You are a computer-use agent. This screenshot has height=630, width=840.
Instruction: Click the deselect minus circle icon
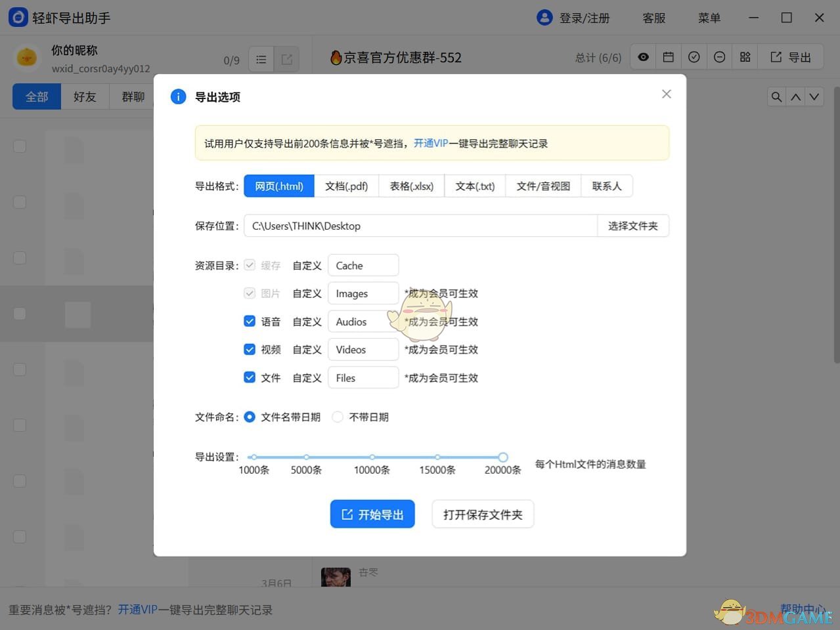pyautogui.click(x=719, y=56)
